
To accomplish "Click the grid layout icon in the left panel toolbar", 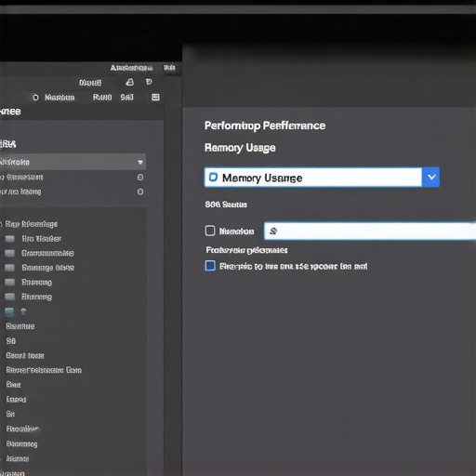I will point(155,98).
